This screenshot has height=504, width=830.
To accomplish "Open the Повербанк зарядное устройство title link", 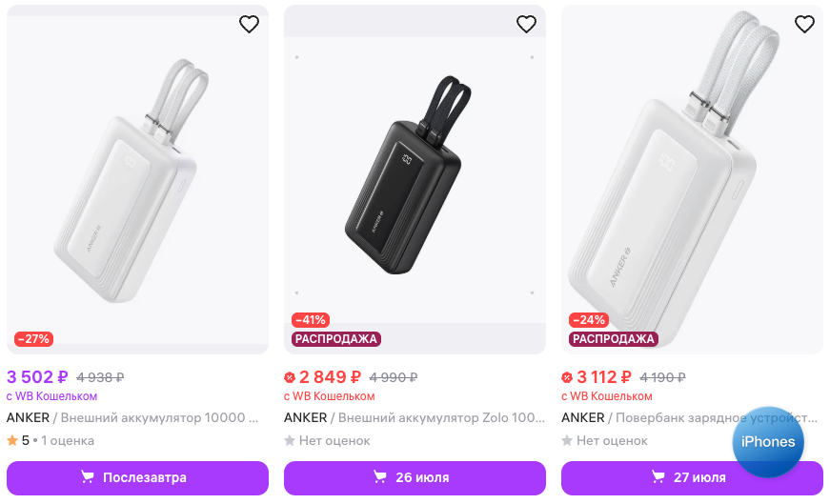I will (x=717, y=417).
